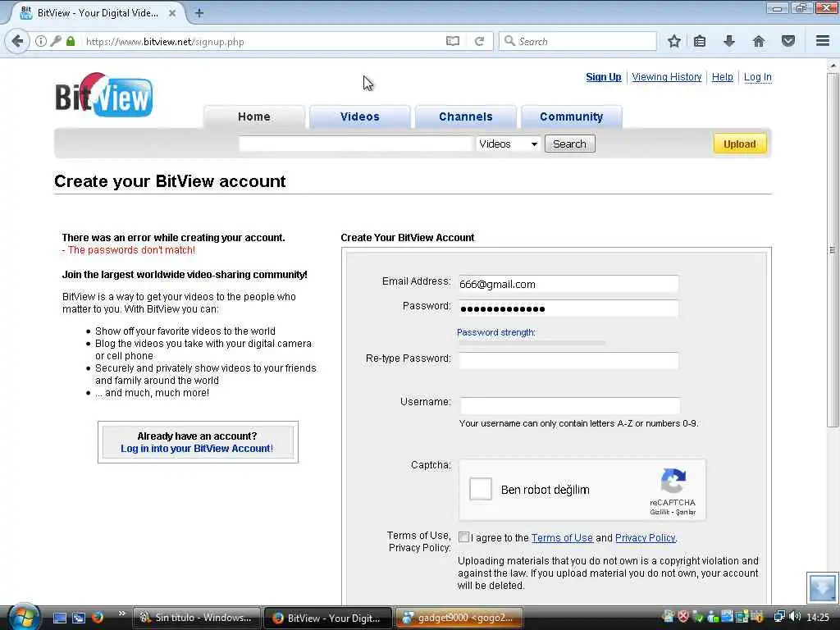Open the Windows Start orb
Screen dimensions: 840x630
(22, 617)
